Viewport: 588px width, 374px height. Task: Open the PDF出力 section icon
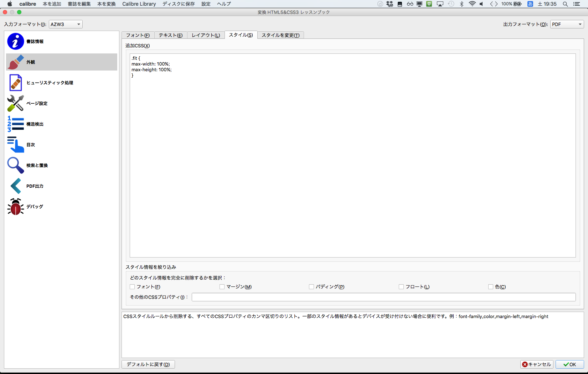click(x=16, y=186)
